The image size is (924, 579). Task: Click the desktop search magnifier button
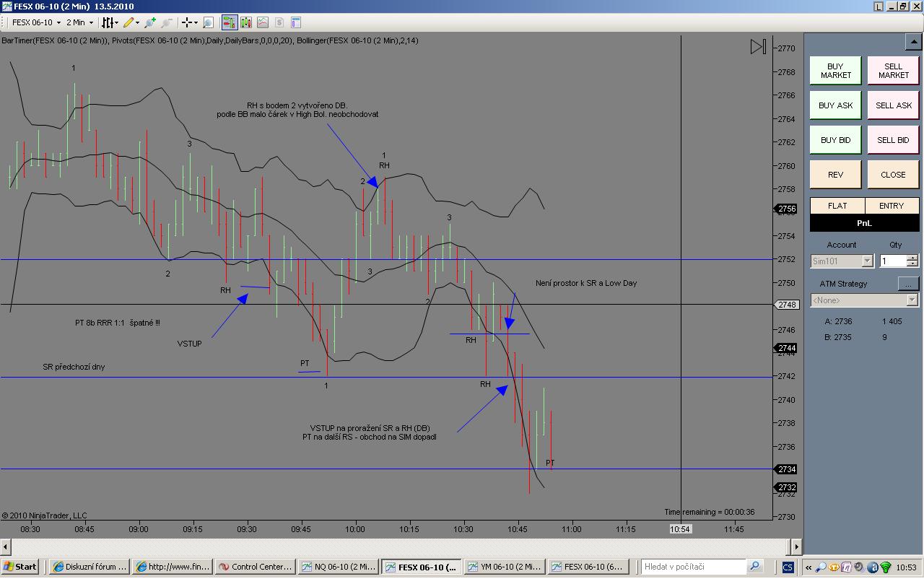click(755, 567)
